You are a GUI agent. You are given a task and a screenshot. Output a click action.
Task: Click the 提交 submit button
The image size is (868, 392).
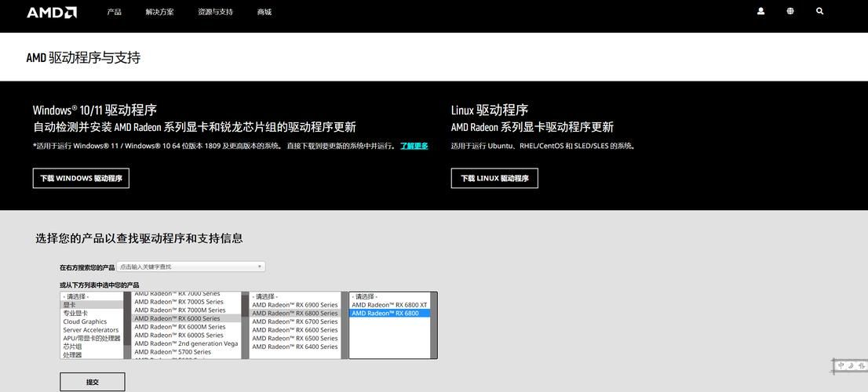(x=93, y=382)
